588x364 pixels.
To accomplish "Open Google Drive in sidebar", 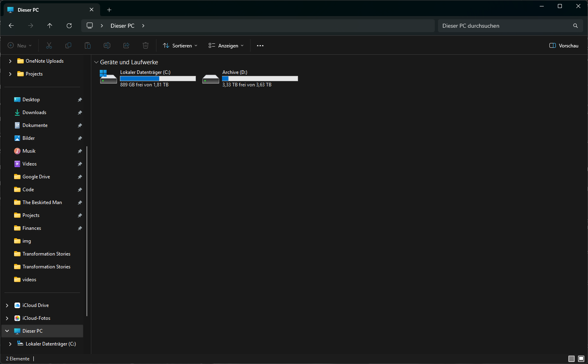I will tap(36, 177).
